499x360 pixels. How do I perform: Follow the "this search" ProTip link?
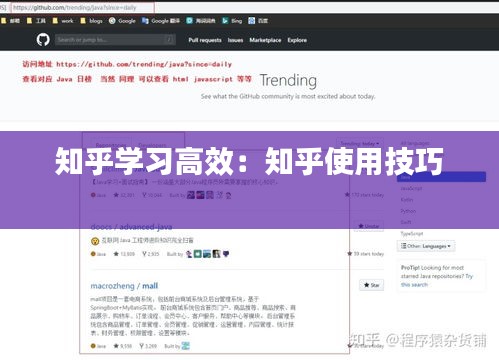[x=414, y=285]
